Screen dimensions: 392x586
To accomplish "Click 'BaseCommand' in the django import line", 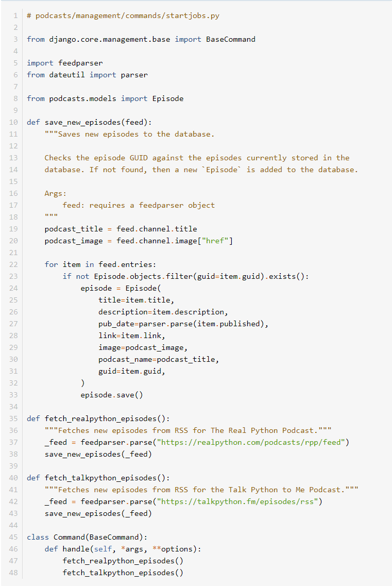I will point(231,39).
